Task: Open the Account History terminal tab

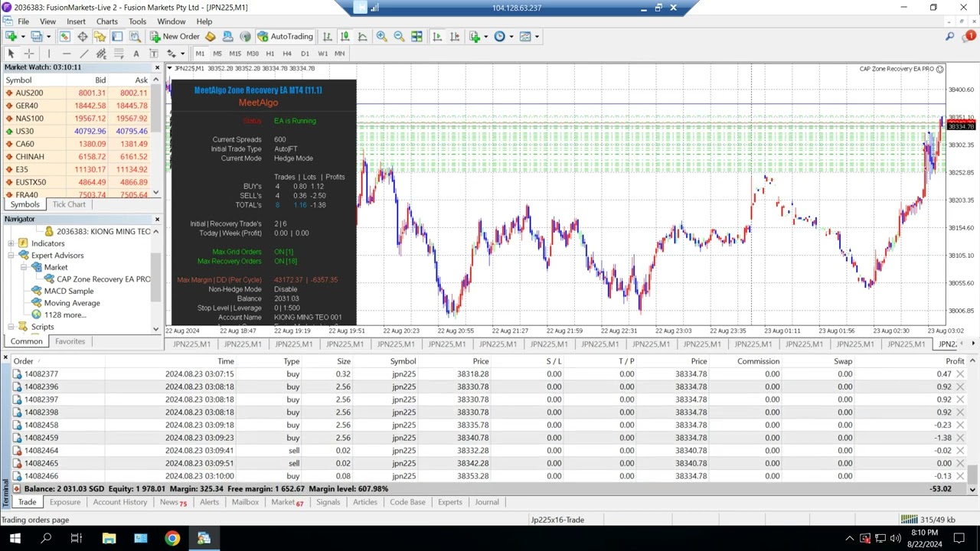Action: (x=119, y=502)
